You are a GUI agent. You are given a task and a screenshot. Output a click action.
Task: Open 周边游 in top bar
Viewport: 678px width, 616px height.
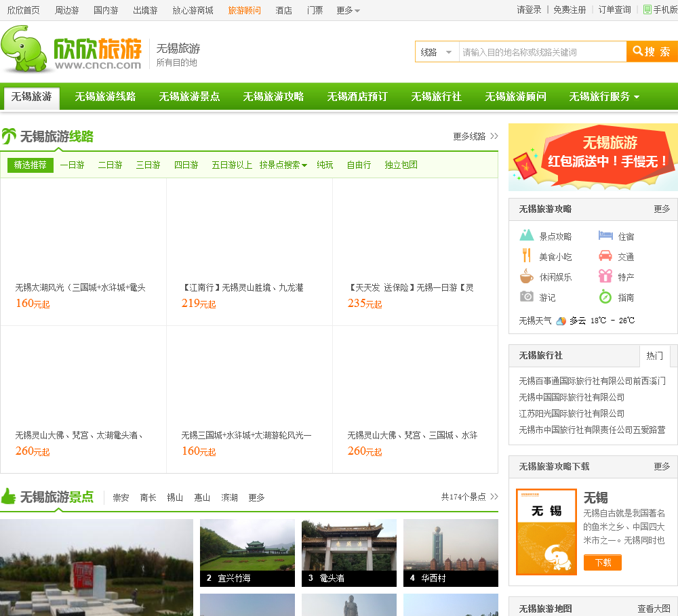pos(66,10)
